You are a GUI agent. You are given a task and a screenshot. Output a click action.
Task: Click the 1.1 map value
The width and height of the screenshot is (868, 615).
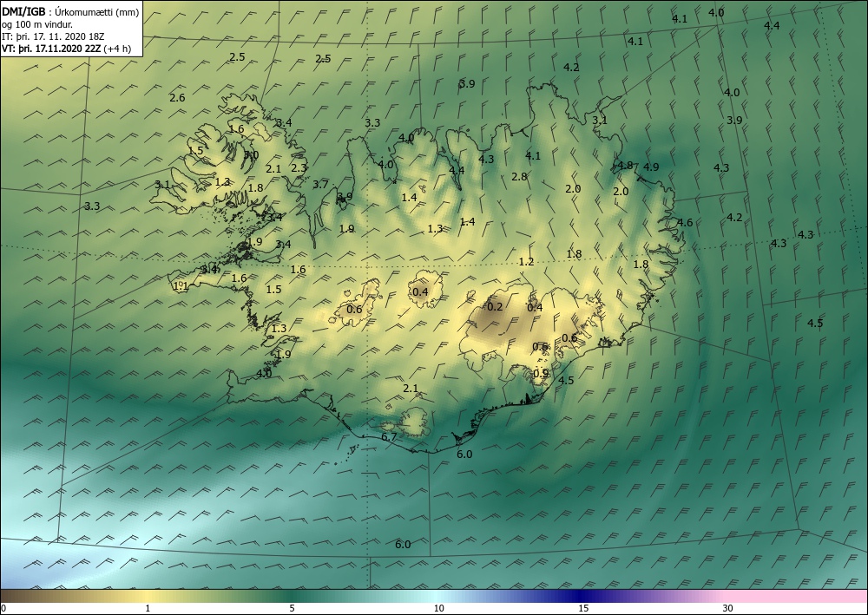[181, 286]
